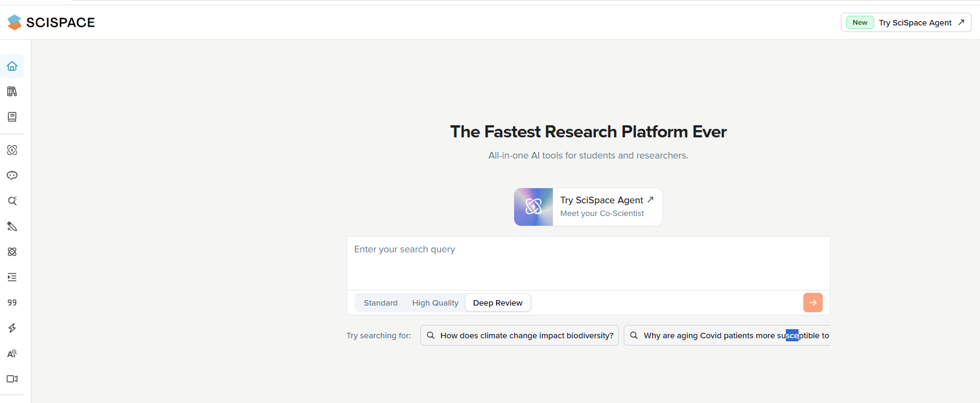Click the 'Enter your search query' field

pyautogui.click(x=589, y=263)
